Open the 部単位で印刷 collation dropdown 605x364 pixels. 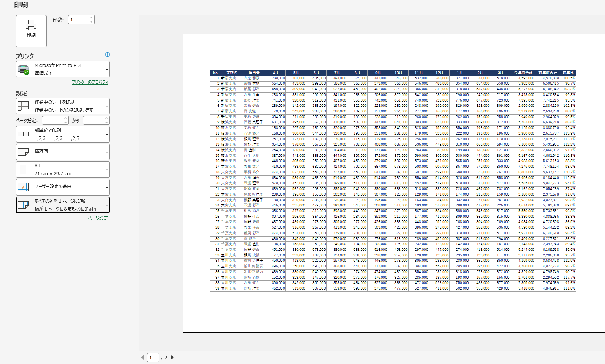[63, 134]
